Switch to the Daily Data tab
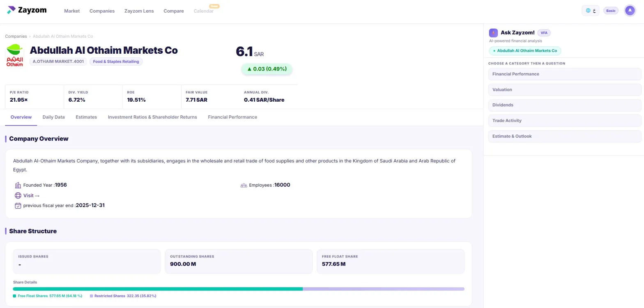Image resolution: width=644 pixels, height=308 pixels. click(54, 117)
